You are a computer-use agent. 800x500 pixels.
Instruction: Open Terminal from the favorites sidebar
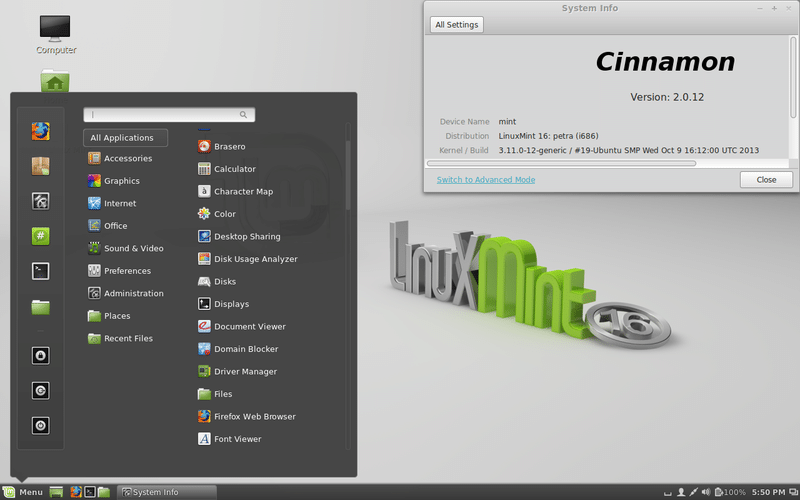point(40,271)
